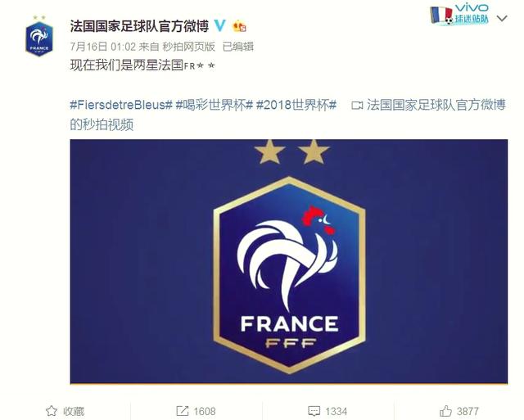Image resolution: width=524 pixels, height=420 pixels.
Task: Play the France FFF logo video
Action: 289,261
